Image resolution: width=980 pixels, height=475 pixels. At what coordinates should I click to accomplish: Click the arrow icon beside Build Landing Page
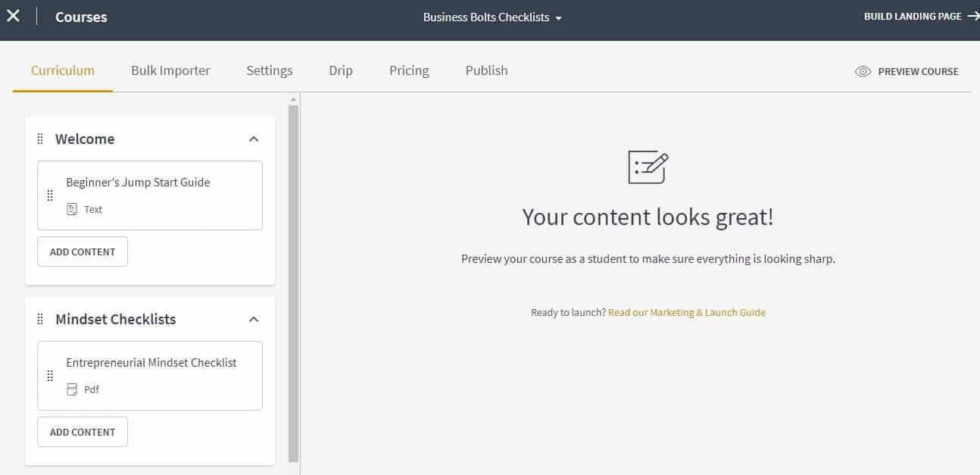point(973,16)
